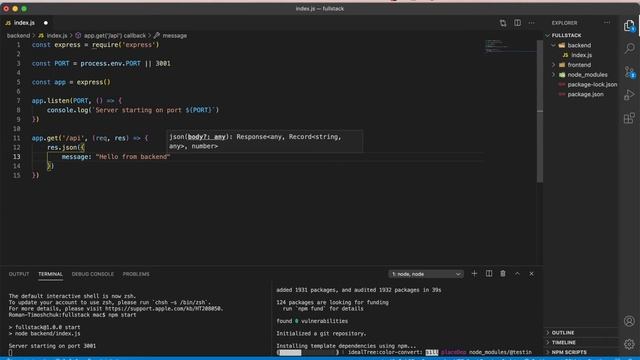This screenshot has height=360, width=640.
Task: Switch to the TERMINAL tab
Action: (50, 274)
